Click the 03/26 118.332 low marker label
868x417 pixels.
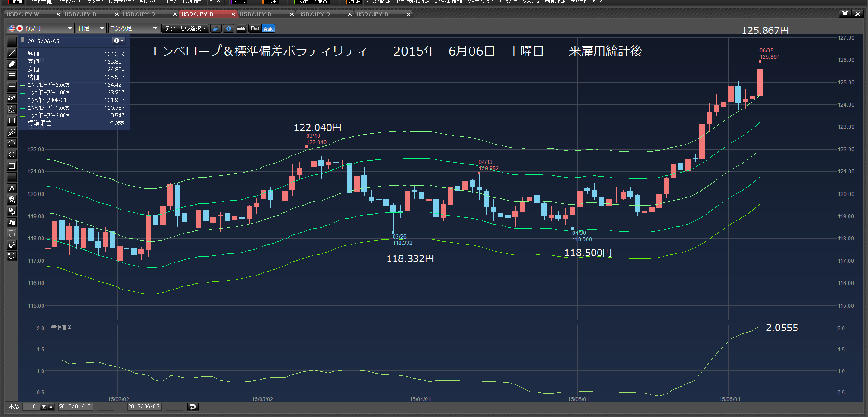[x=402, y=240]
